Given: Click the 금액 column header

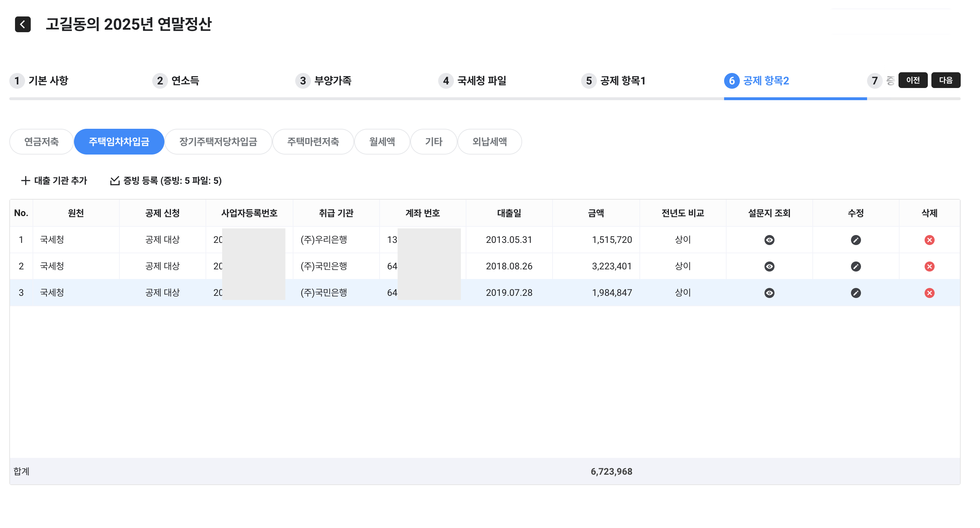Looking at the screenshot, I should tap(595, 213).
